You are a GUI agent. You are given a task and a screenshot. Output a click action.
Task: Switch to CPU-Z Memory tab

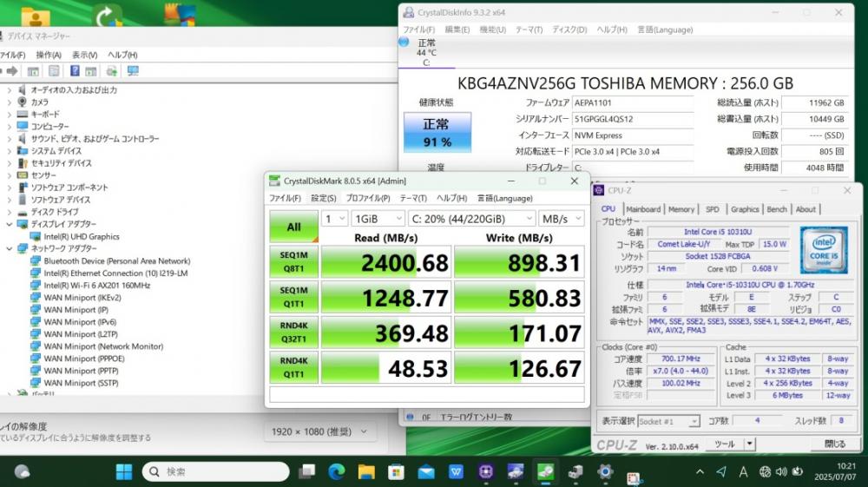(x=681, y=209)
